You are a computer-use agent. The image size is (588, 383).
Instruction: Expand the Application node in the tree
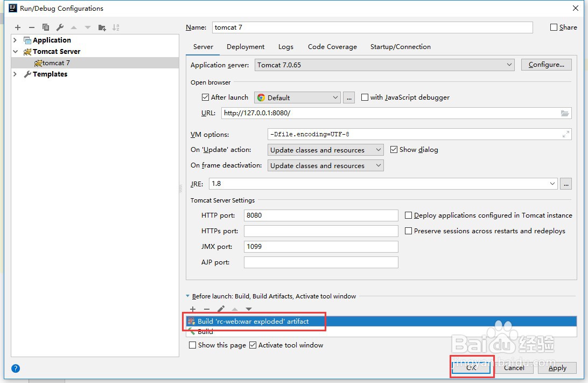[15, 40]
